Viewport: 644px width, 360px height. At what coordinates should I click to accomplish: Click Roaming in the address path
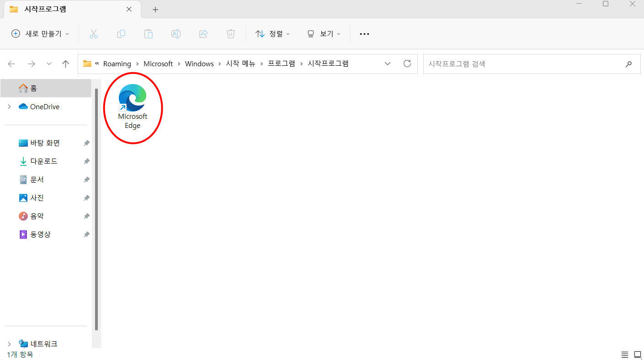pyautogui.click(x=117, y=64)
